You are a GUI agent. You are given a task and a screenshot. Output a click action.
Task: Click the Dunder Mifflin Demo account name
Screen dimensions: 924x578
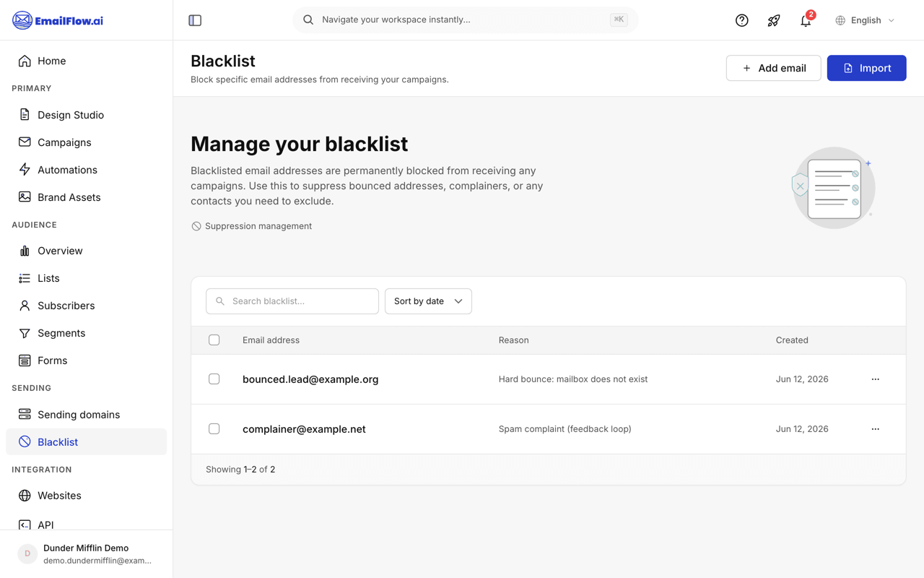pos(86,548)
